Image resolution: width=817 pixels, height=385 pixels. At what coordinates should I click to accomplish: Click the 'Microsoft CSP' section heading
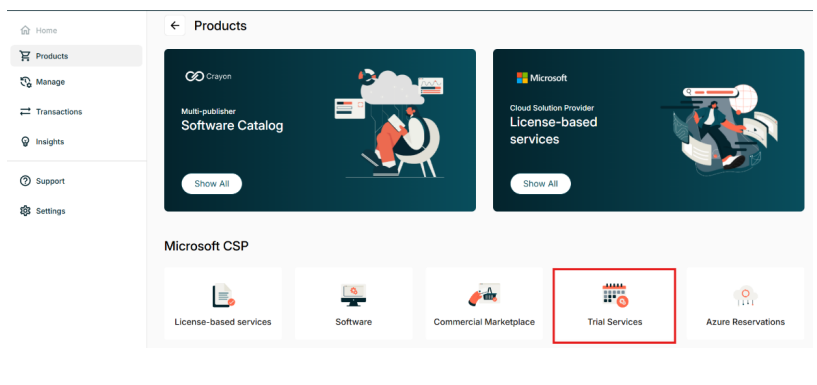206,246
